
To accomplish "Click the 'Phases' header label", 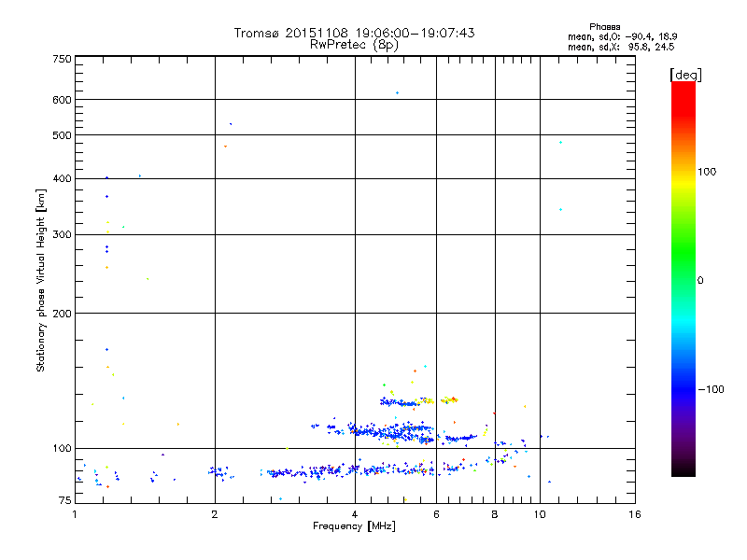I will 604,27.
